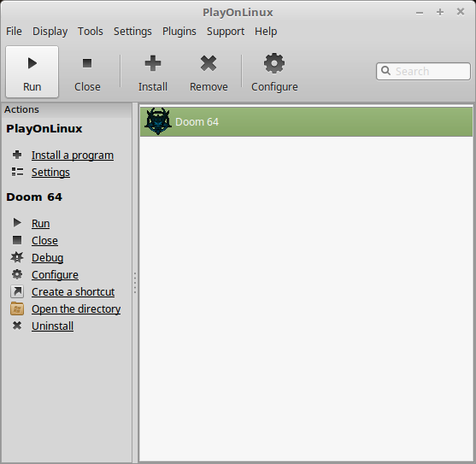Open the Display menu
The image size is (476, 464).
click(x=50, y=32)
